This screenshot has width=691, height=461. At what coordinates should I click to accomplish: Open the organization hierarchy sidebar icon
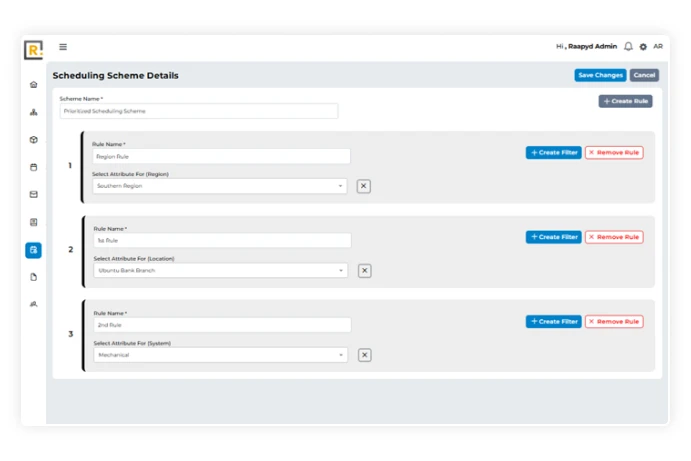(34, 112)
